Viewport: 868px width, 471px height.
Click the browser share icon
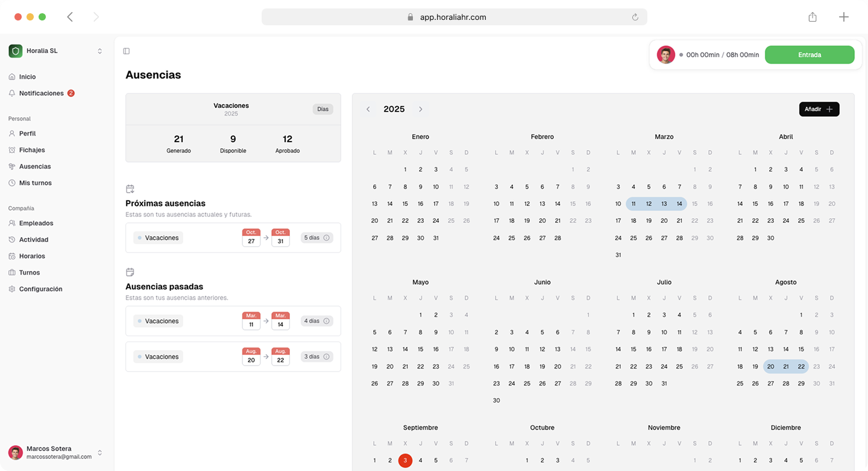tap(813, 17)
